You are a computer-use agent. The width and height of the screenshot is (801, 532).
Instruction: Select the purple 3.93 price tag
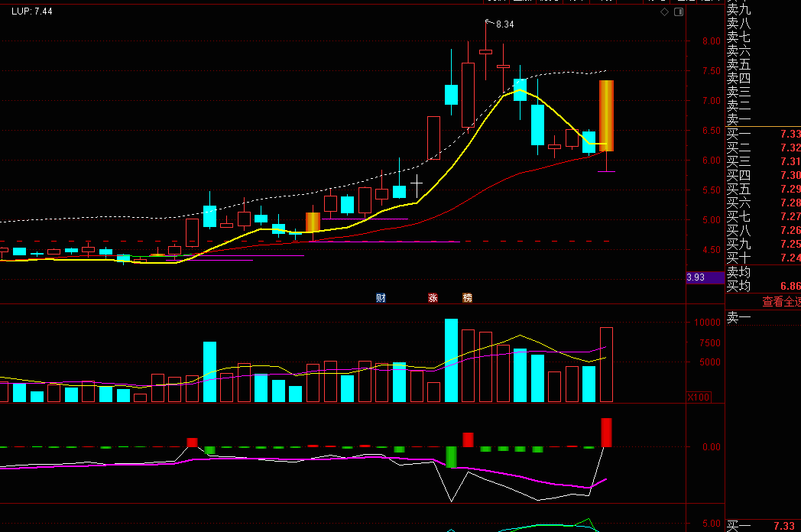pyautogui.click(x=705, y=277)
